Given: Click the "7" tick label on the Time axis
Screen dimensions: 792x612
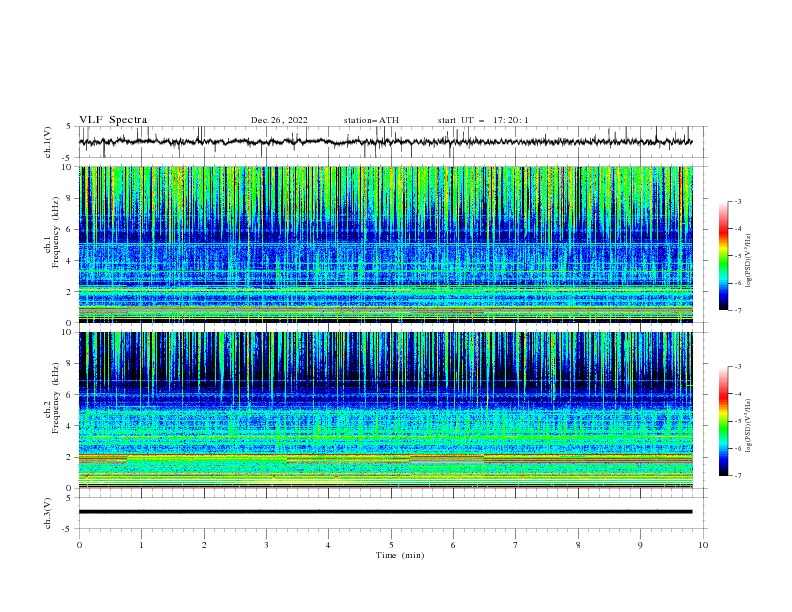Looking at the screenshot, I should (x=516, y=545).
